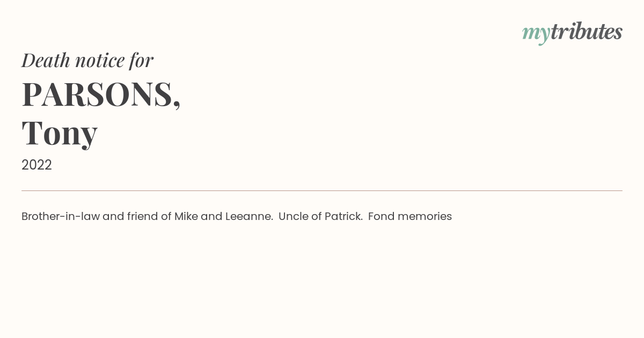Image resolution: width=644 pixels, height=338 pixels.
Task: Click the dark "tributes" wordmark text
Action: (x=587, y=32)
